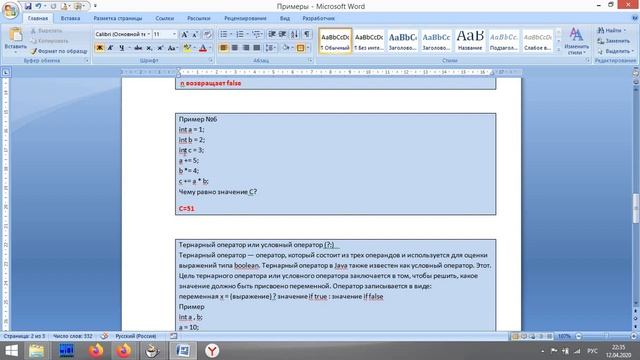This screenshot has height=360, width=640.
Task: Switch to the Вставка tab
Action: pyautogui.click(x=70, y=18)
